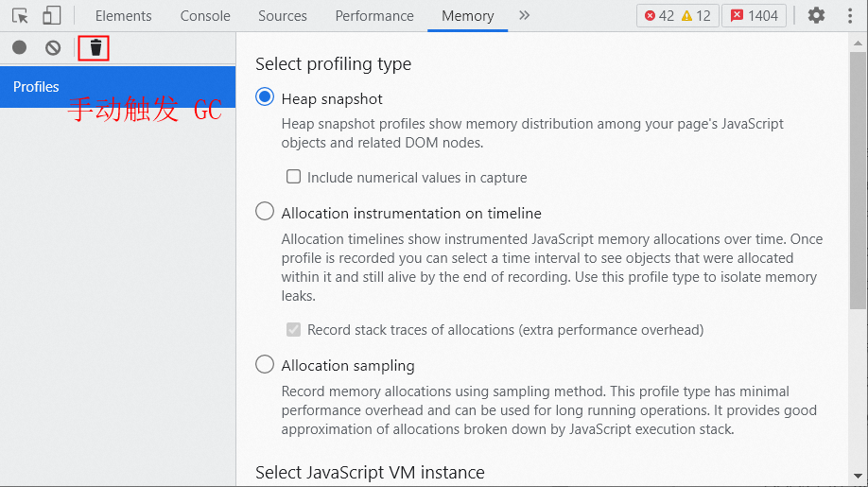
Task: Clear all profiles icon
Action: pos(53,48)
